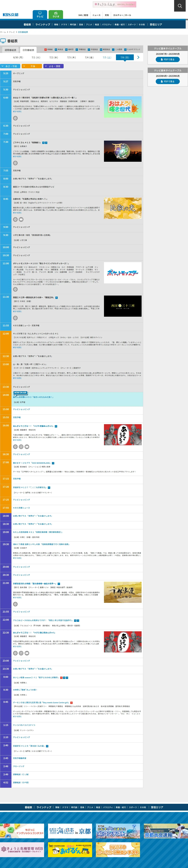Open the globe icon for ポケットモンスター
The height and width of the screenshot is (868, 188).
15,289
